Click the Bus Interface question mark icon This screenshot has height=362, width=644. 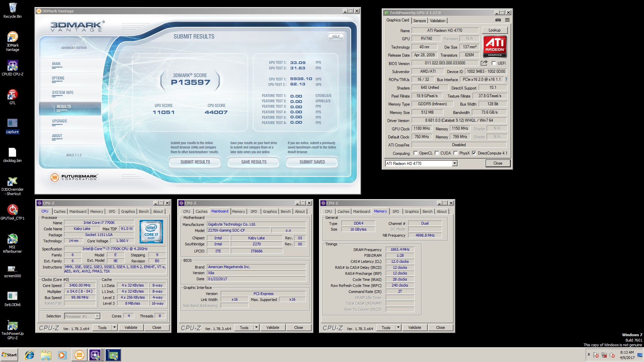click(506, 79)
